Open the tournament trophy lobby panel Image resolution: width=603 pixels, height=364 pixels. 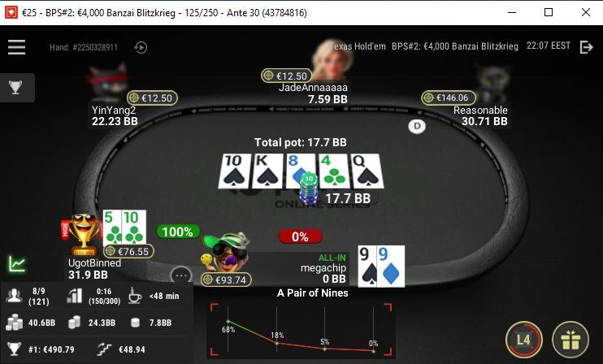pyautogui.click(x=15, y=87)
